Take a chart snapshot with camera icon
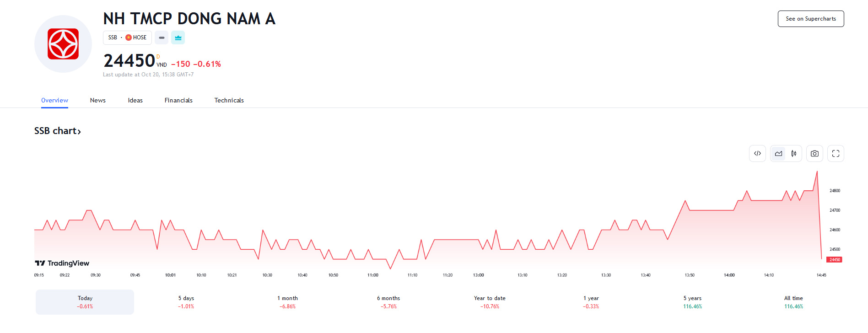The image size is (868, 333). pyautogui.click(x=814, y=154)
